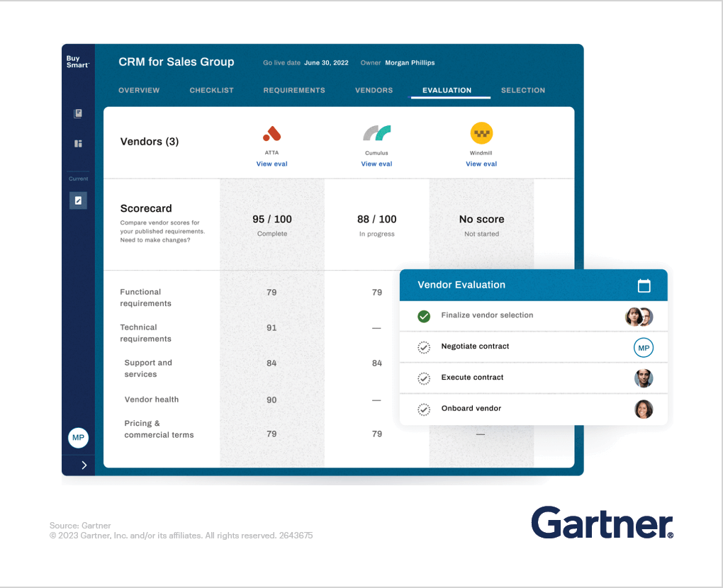Select the Evaluation tab

pos(447,90)
